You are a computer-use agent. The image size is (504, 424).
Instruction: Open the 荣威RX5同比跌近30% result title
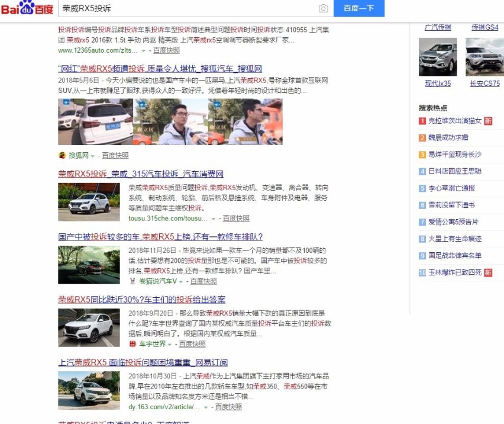(142, 300)
